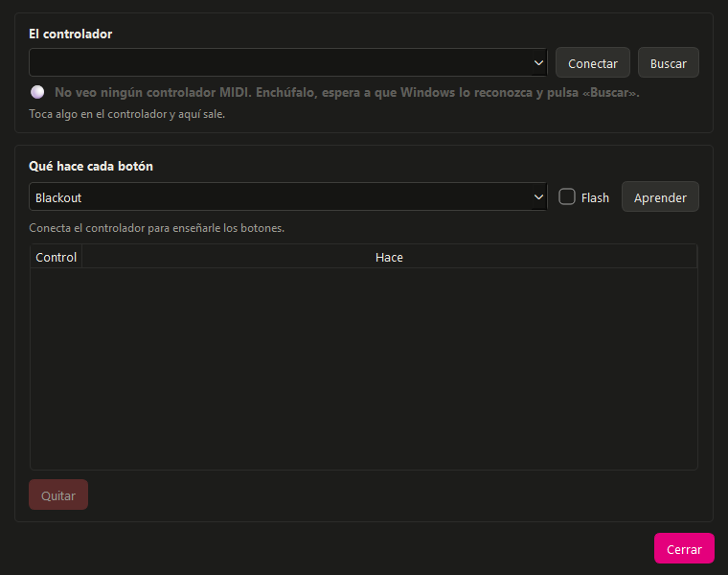Enable the Flash checkbox
Screen dimensions: 728x575
[567, 196]
